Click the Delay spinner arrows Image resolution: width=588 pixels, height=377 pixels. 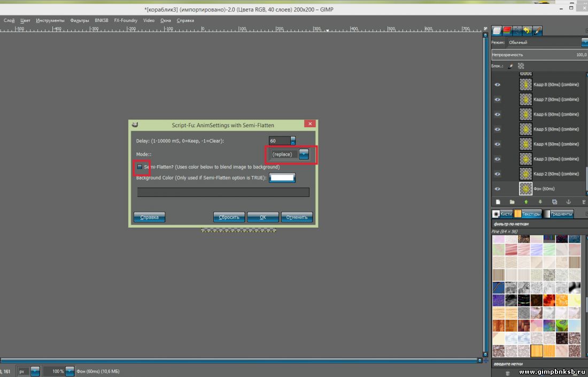[293, 141]
